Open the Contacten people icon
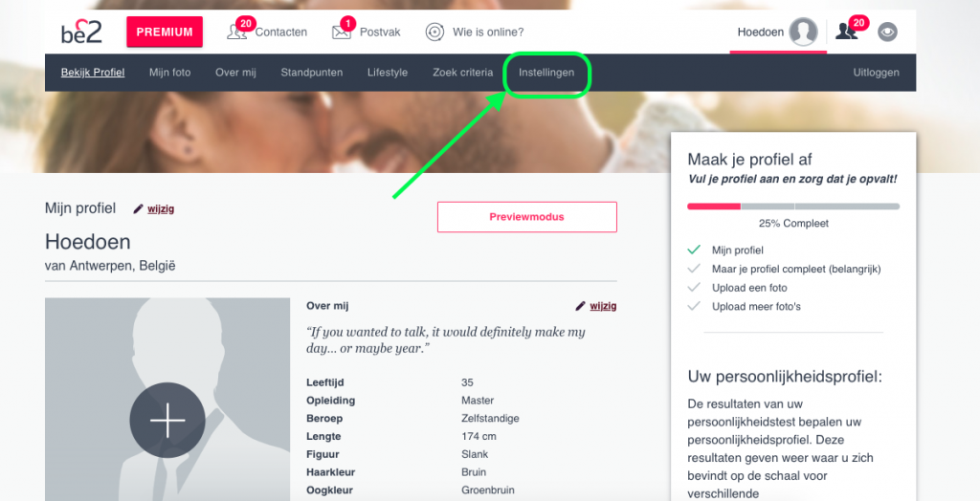The width and height of the screenshot is (980, 501). (x=236, y=32)
